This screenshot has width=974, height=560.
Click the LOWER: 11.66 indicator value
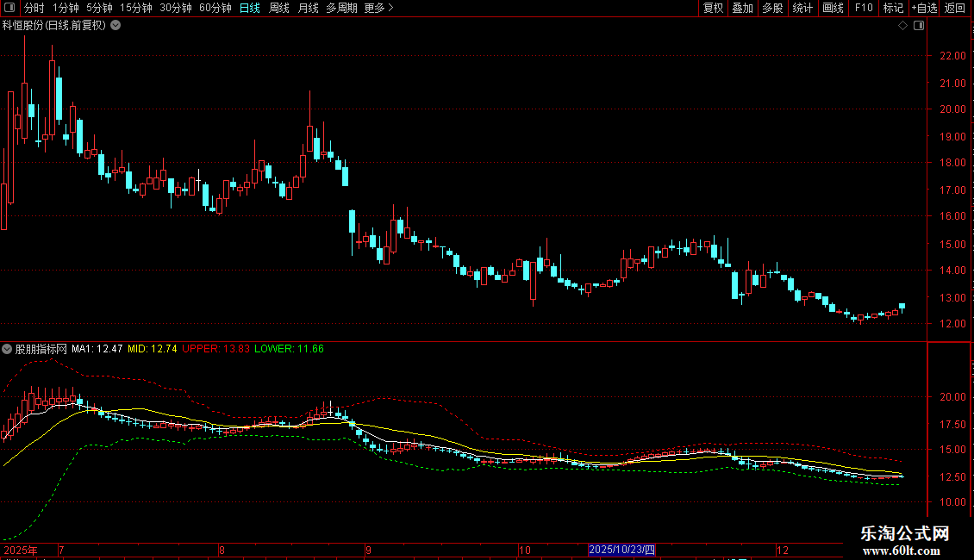click(289, 349)
